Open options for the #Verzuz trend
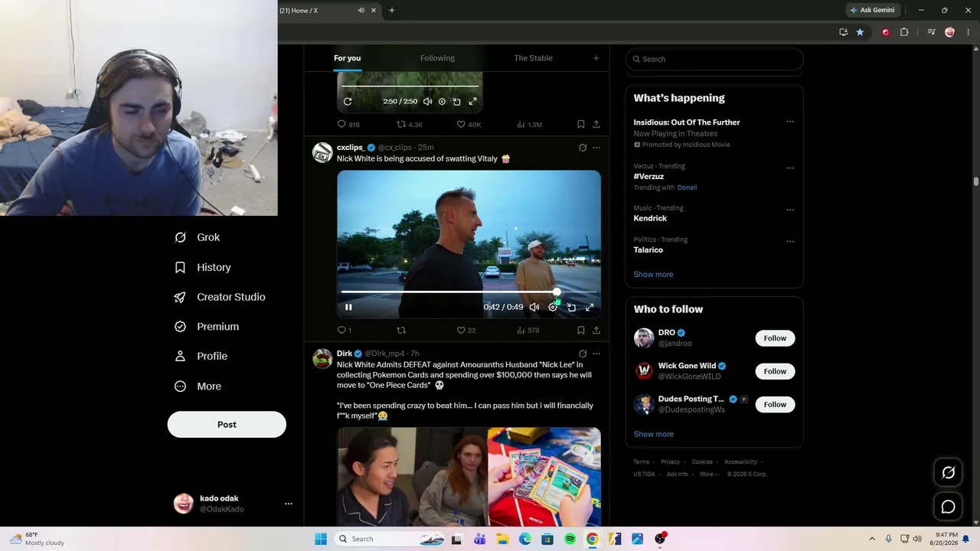Screen dimensions: 980x551 (x=790, y=168)
